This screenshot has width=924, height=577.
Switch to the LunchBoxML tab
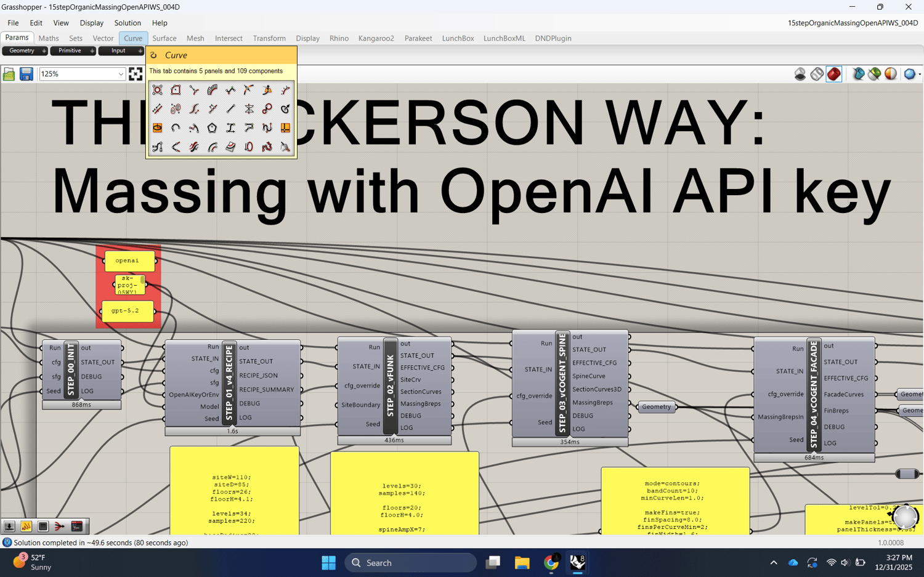coord(504,38)
